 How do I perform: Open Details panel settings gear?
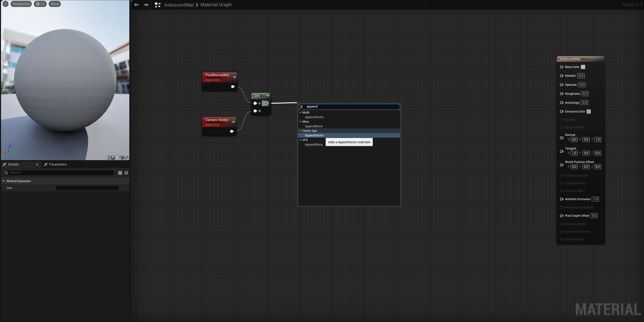(126, 173)
